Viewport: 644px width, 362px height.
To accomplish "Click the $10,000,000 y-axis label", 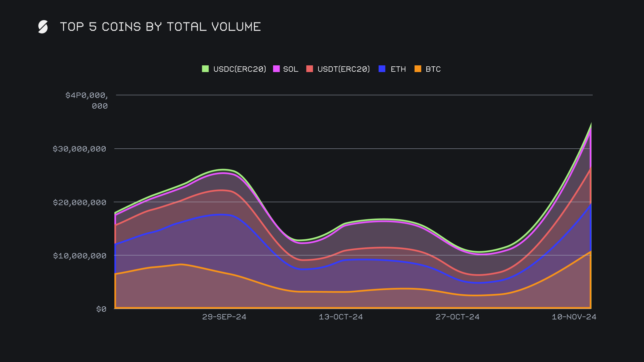I will click(x=79, y=256).
